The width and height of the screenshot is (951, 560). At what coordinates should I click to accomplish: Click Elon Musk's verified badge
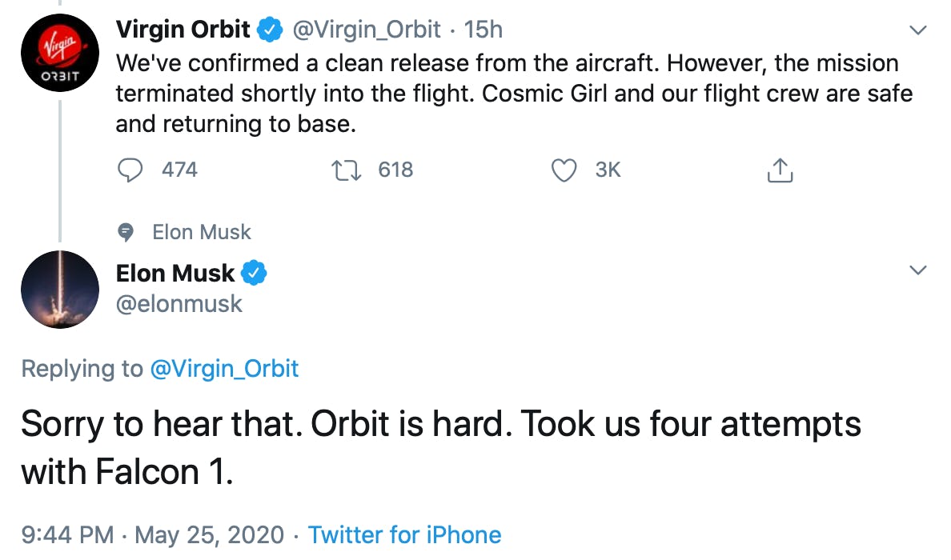point(255,273)
